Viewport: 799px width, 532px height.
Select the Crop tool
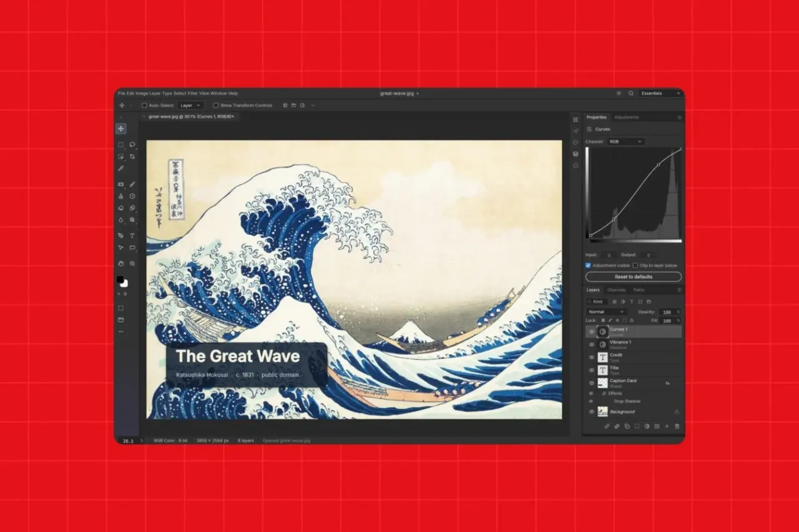click(132, 157)
